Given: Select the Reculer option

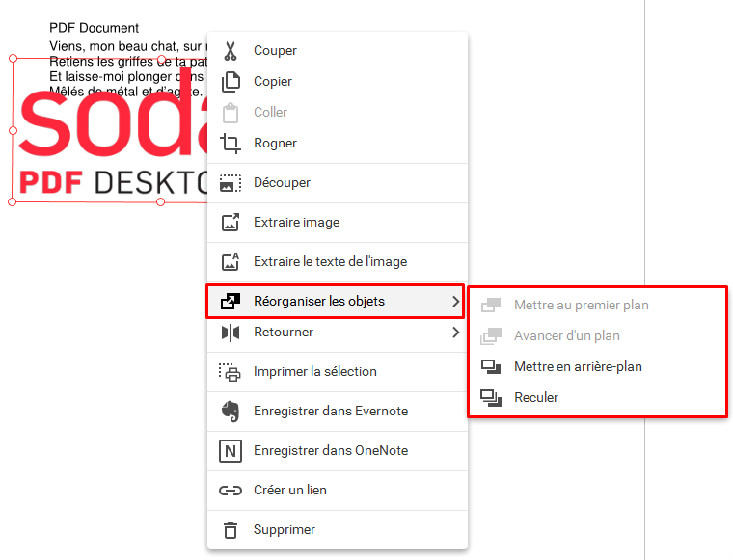Looking at the screenshot, I should point(598,398).
